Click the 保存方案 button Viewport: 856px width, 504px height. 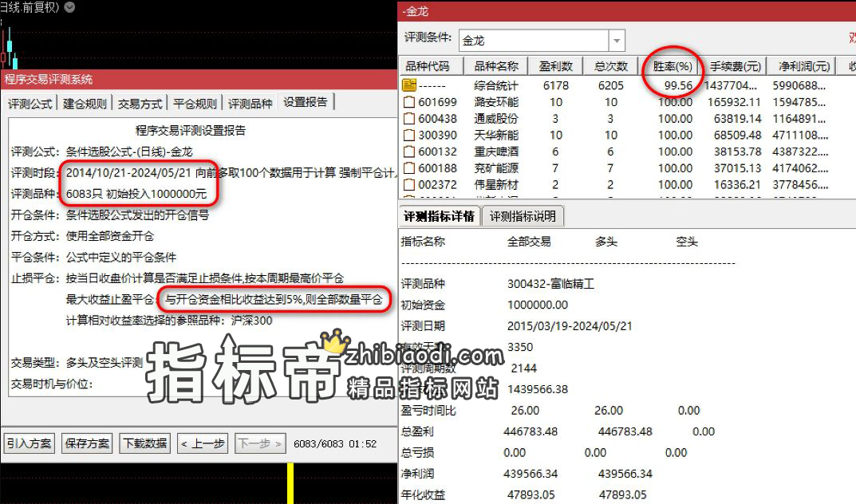coord(87,443)
